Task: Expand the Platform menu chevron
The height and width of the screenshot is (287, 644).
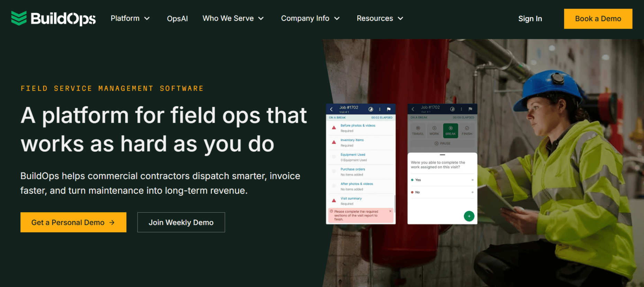Action: (147, 18)
